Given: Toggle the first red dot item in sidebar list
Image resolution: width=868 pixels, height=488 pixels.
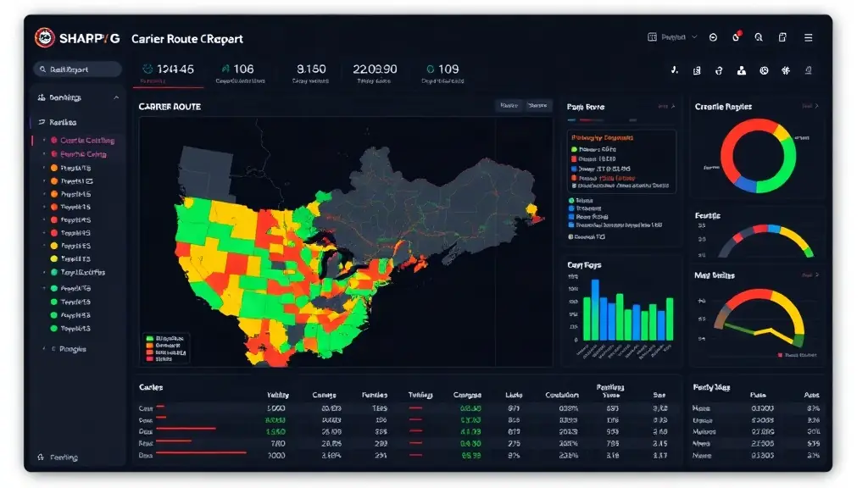Looking at the screenshot, I should pos(54,141).
